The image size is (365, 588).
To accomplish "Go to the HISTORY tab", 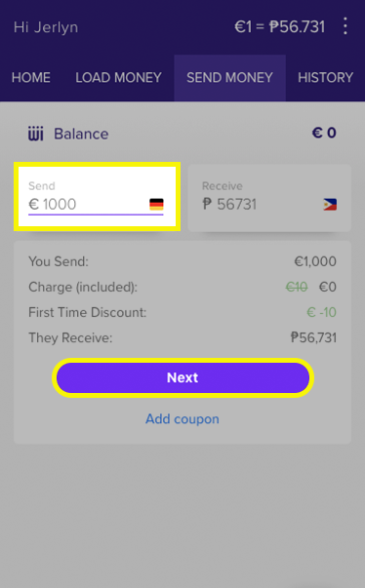I will tap(325, 78).
